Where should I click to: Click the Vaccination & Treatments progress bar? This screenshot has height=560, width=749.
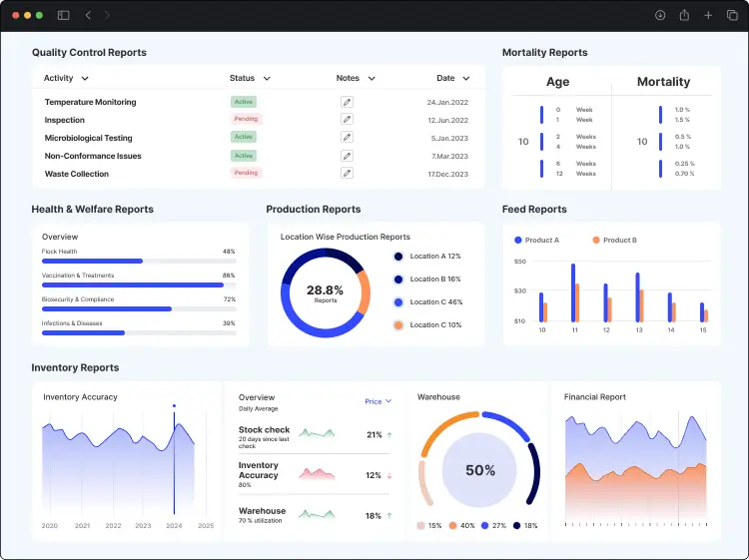click(x=139, y=285)
